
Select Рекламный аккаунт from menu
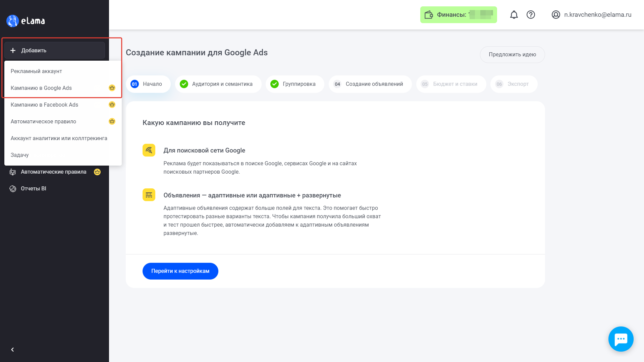tap(63, 71)
